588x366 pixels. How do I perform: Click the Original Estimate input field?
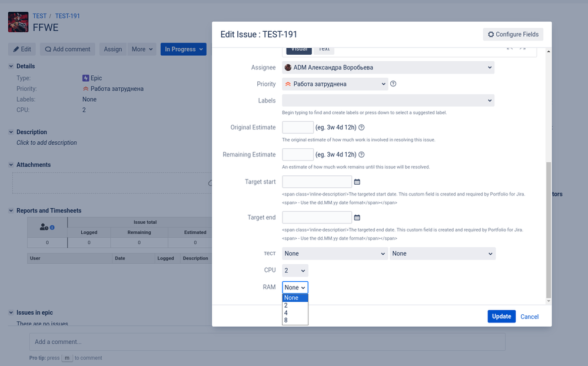(298, 128)
